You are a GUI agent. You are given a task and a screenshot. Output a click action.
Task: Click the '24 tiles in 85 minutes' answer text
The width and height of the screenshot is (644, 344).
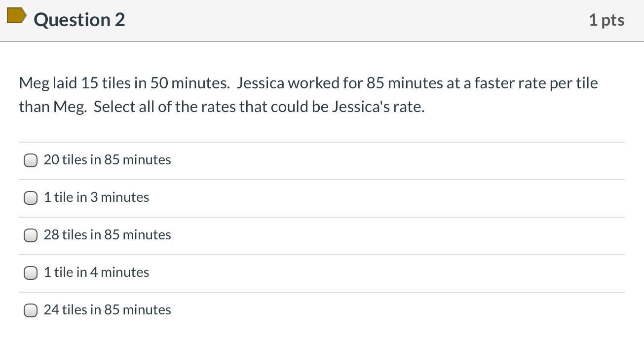coord(107,310)
